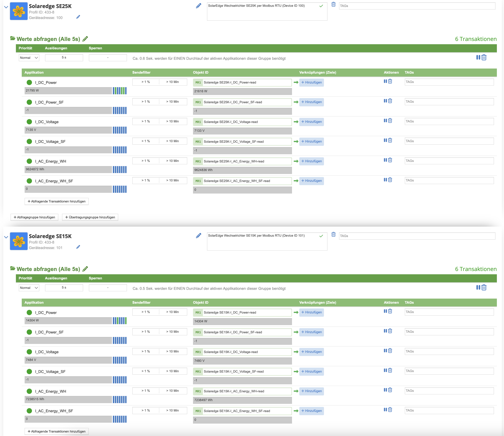Open SE15K I_DC_Power '> 10 Min' send filter

coord(173,312)
